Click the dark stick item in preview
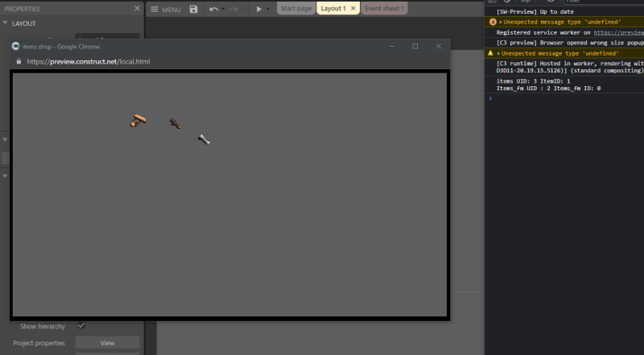Screen dimensions: 644x355 pos(175,123)
